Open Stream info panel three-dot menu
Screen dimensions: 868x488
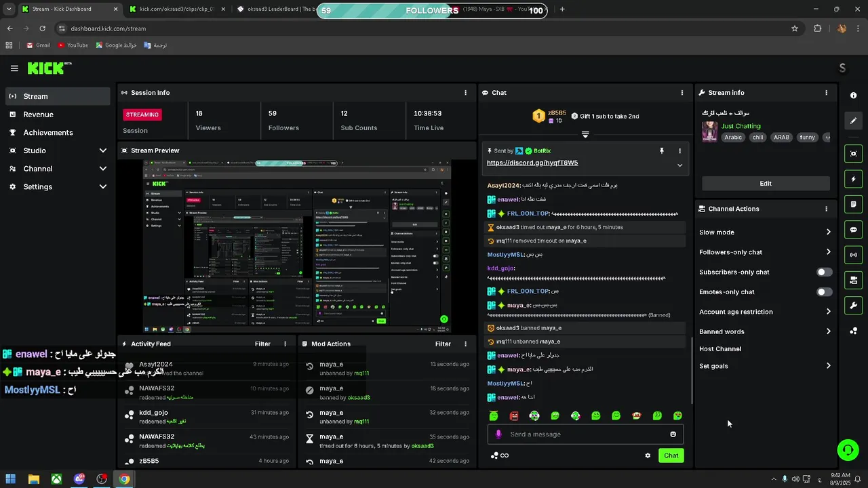pyautogui.click(x=826, y=93)
